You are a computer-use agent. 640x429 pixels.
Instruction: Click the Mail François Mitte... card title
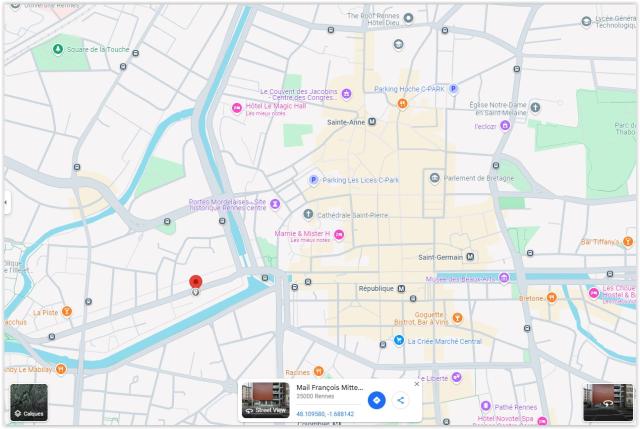[x=330, y=387]
